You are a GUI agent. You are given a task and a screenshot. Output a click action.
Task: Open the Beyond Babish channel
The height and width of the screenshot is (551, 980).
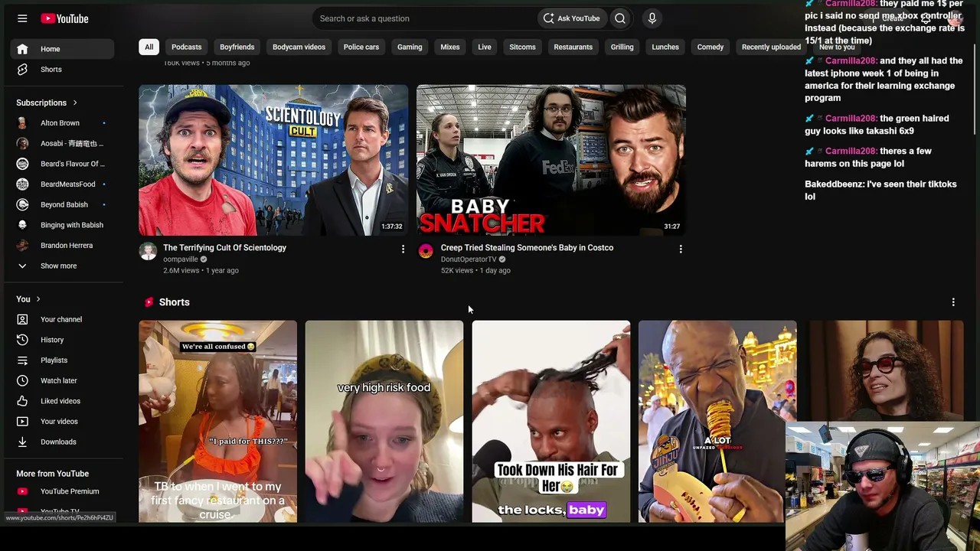coord(62,205)
